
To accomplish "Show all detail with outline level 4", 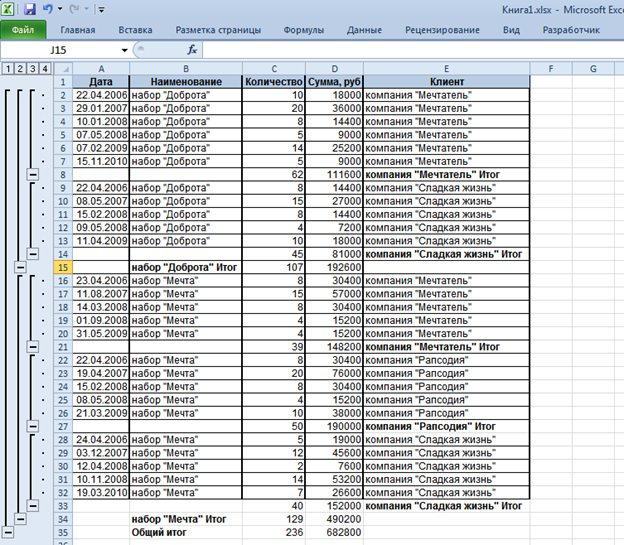I will pyautogui.click(x=44, y=68).
